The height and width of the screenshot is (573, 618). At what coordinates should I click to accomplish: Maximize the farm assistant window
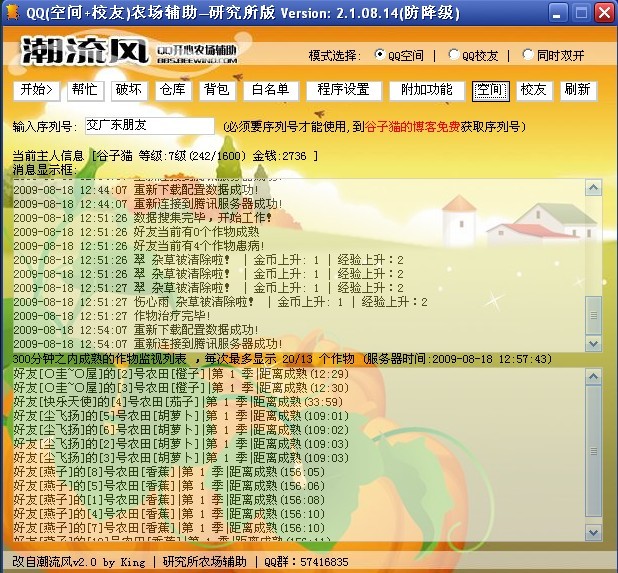581,13
